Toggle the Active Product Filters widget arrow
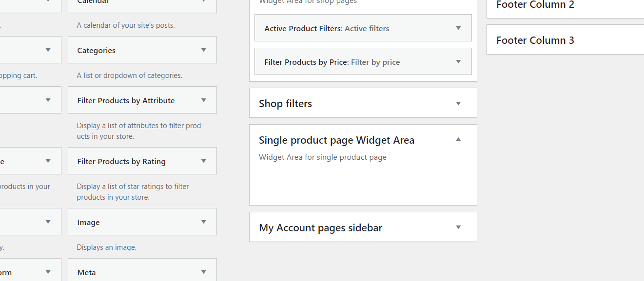 pyautogui.click(x=458, y=28)
